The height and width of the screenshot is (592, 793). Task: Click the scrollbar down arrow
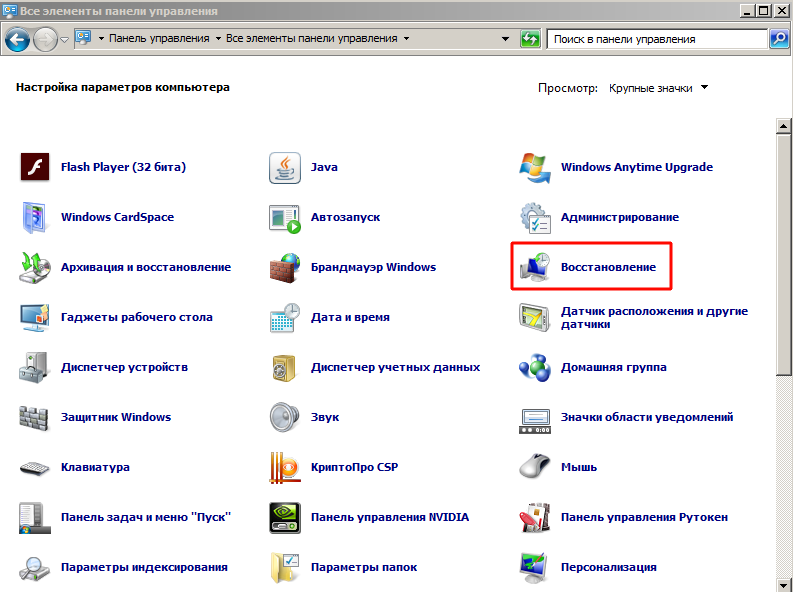coord(783,585)
